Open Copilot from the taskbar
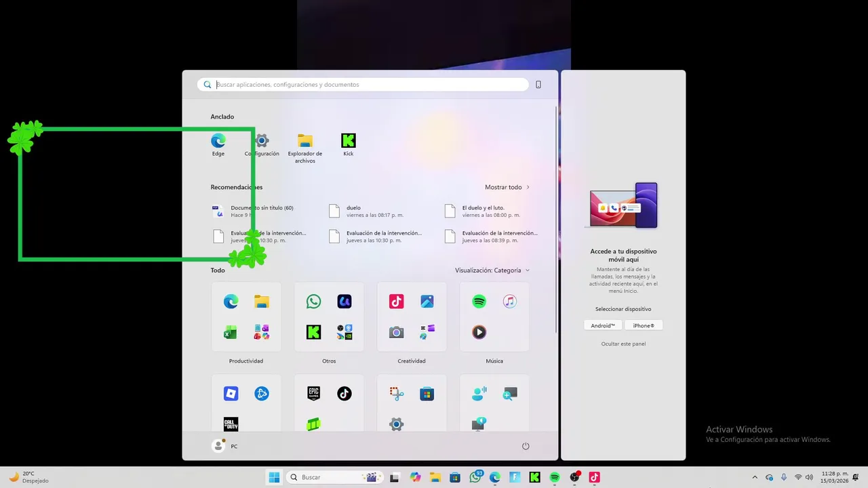This screenshot has width=868, height=488. point(415,477)
